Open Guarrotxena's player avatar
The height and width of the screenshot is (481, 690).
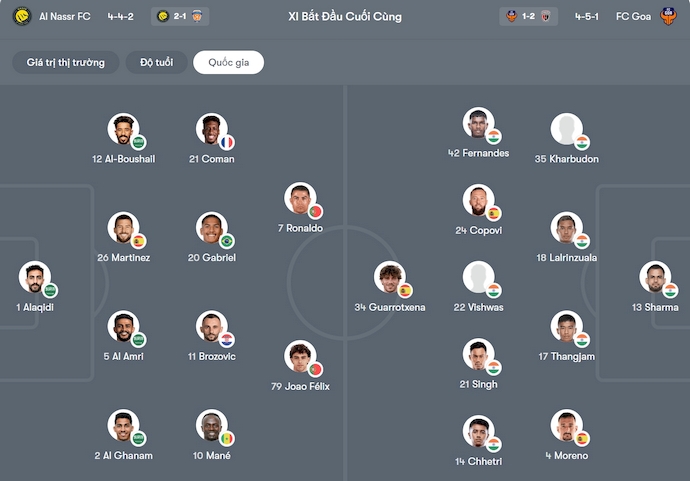(390, 278)
